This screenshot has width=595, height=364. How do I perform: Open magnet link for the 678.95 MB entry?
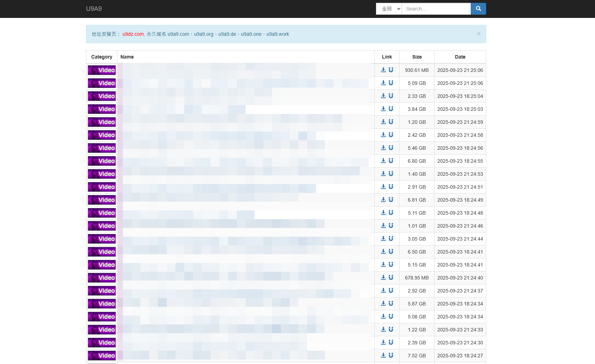391,277
